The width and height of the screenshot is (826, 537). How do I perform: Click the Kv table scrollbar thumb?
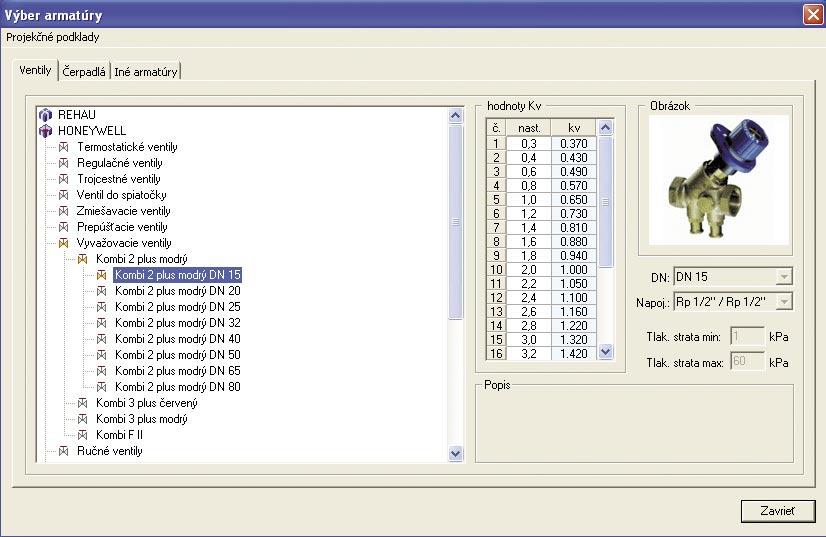pos(606,202)
